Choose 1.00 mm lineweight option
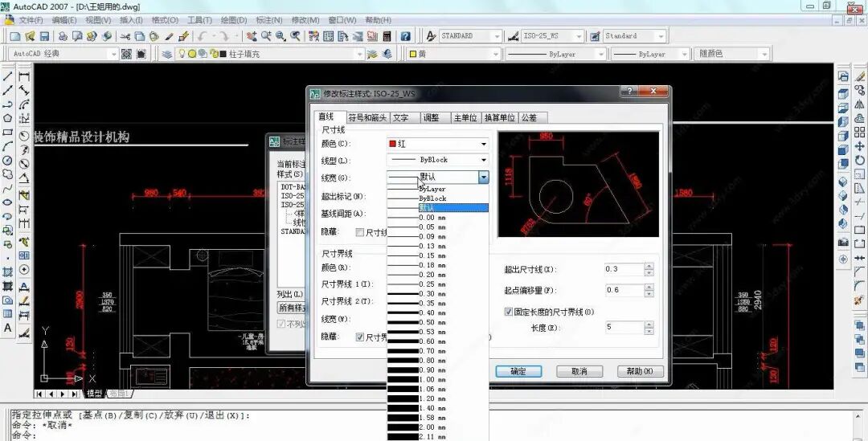The height and width of the screenshot is (441, 868). pyautogui.click(x=438, y=380)
